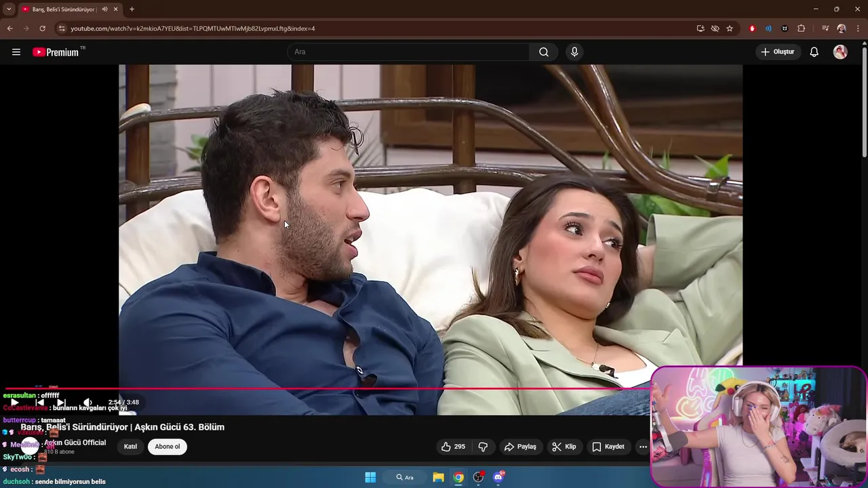Click the 2:54 / 3:48 time display
868x488 pixels.
pos(123,403)
